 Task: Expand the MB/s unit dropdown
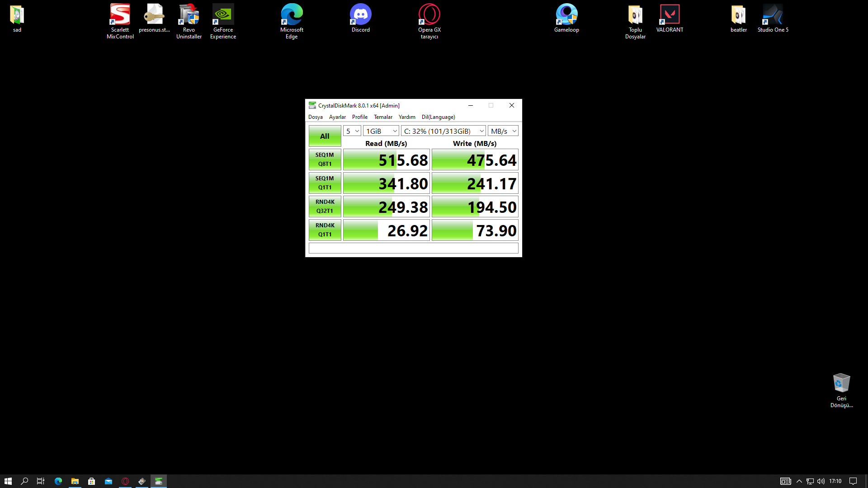click(x=503, y=131)
